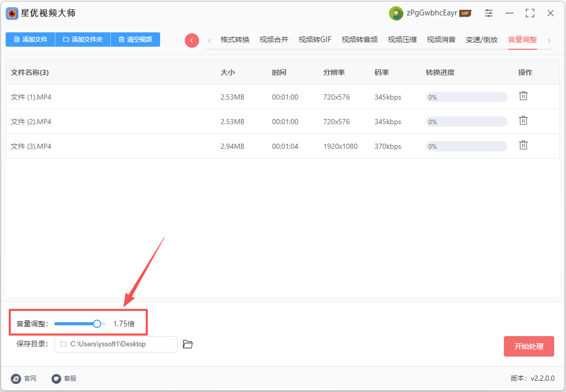
Task: Select file row 文件 (3).MP4
Action: 283,146
